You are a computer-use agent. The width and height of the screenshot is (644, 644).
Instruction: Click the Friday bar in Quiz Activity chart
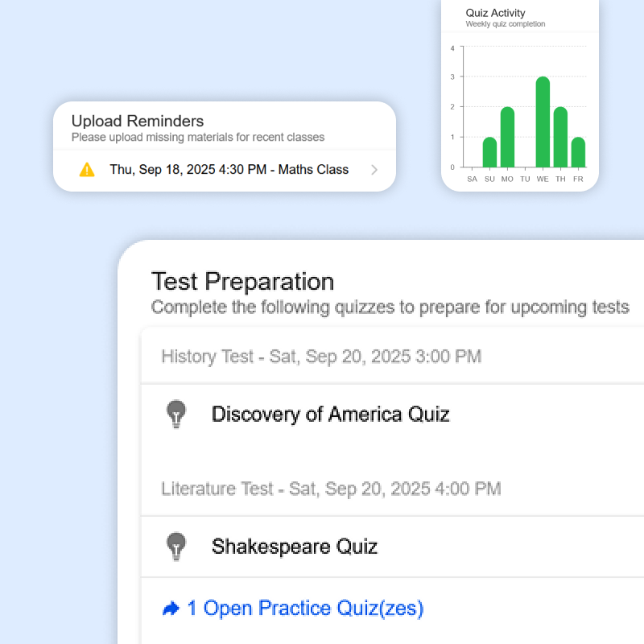[578, 152]
